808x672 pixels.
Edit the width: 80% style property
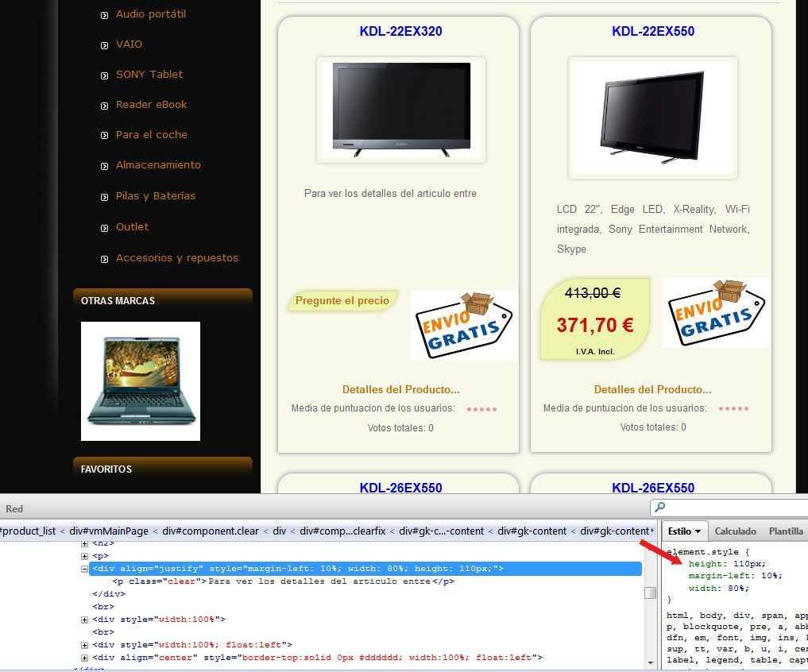(x=719, y=588)
